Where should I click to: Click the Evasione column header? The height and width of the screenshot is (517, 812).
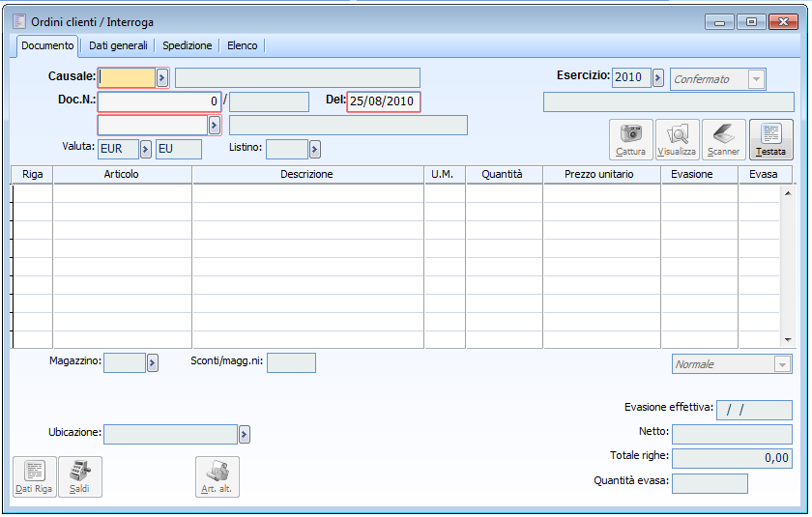coord(699,174)
